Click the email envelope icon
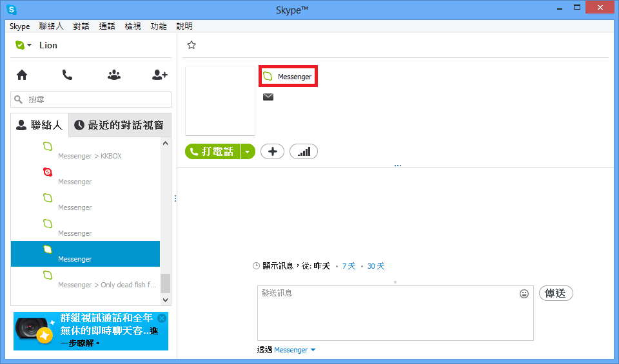This screenshot has height=364, width=619. (x=268, y=97)
